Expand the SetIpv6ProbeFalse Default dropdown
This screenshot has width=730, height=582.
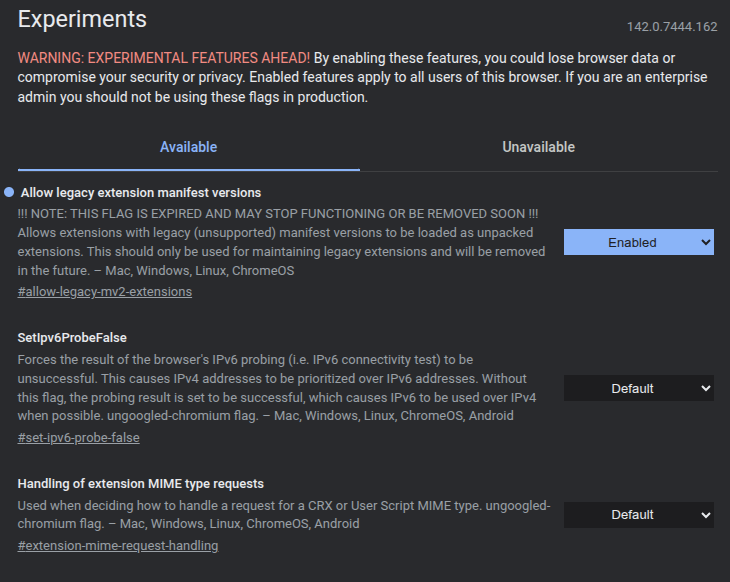coord(638,388)
